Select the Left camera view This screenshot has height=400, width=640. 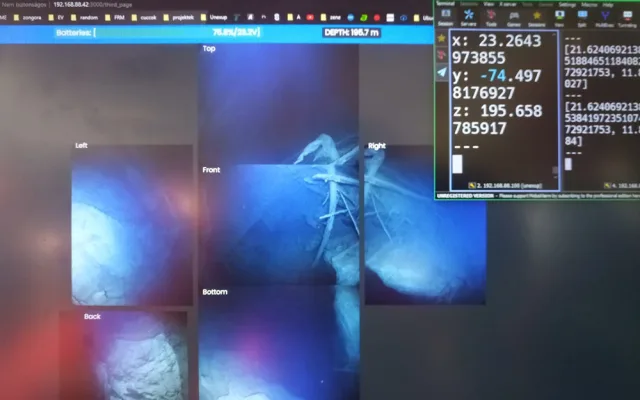point(132,225)
